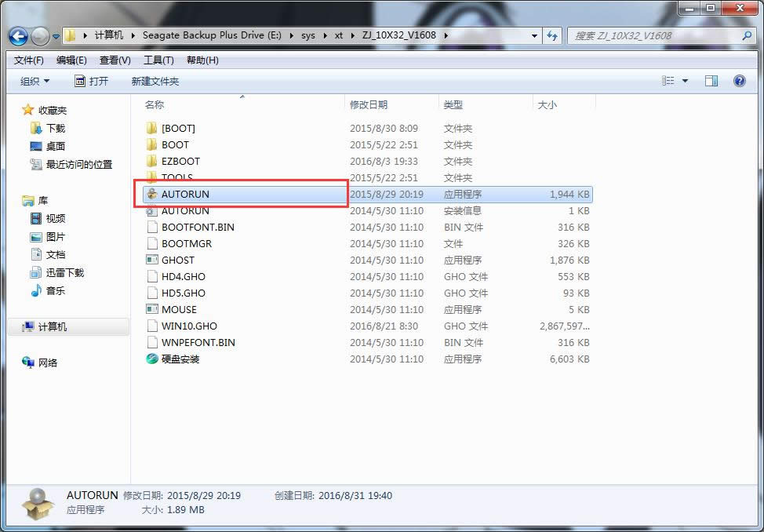Click the greyed Forward arrow button
764x532 pixels.
click(41, 35)
